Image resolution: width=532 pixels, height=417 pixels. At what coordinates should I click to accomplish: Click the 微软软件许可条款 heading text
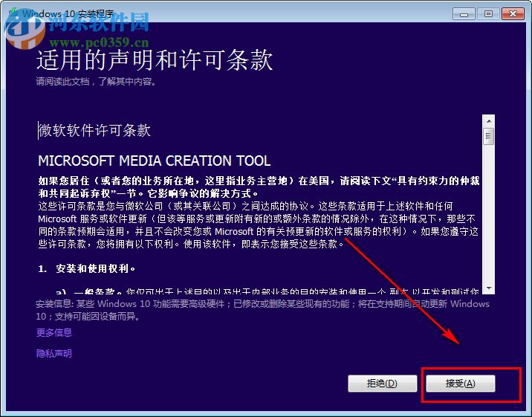(94, 130)
